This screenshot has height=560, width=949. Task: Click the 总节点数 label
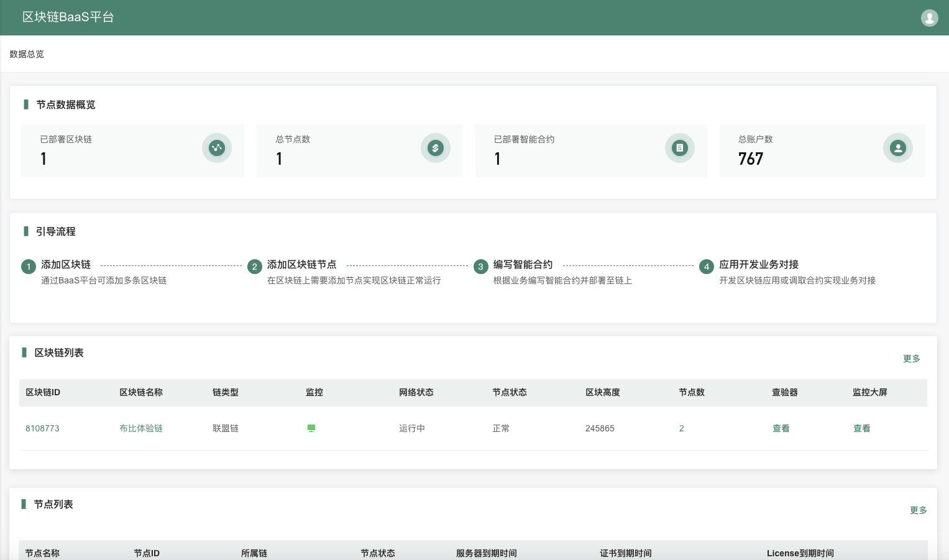point(293,139)
